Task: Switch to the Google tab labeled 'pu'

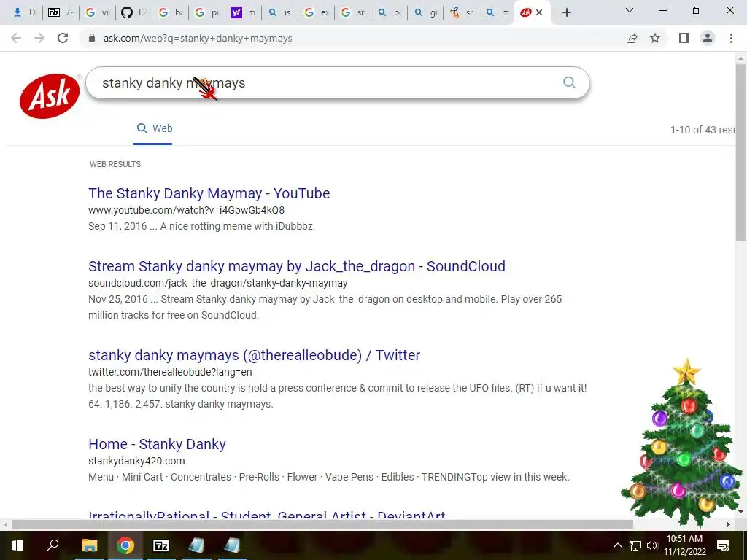Action: 206,13
